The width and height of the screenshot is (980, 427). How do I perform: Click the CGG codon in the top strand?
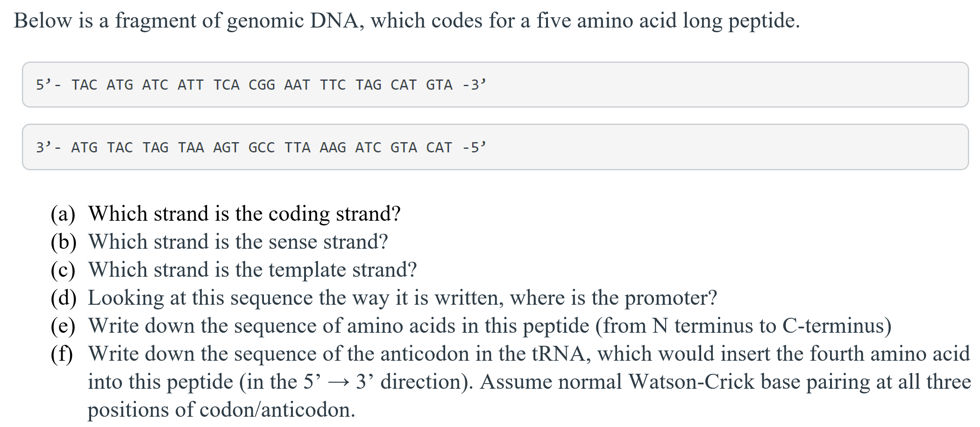262,85
